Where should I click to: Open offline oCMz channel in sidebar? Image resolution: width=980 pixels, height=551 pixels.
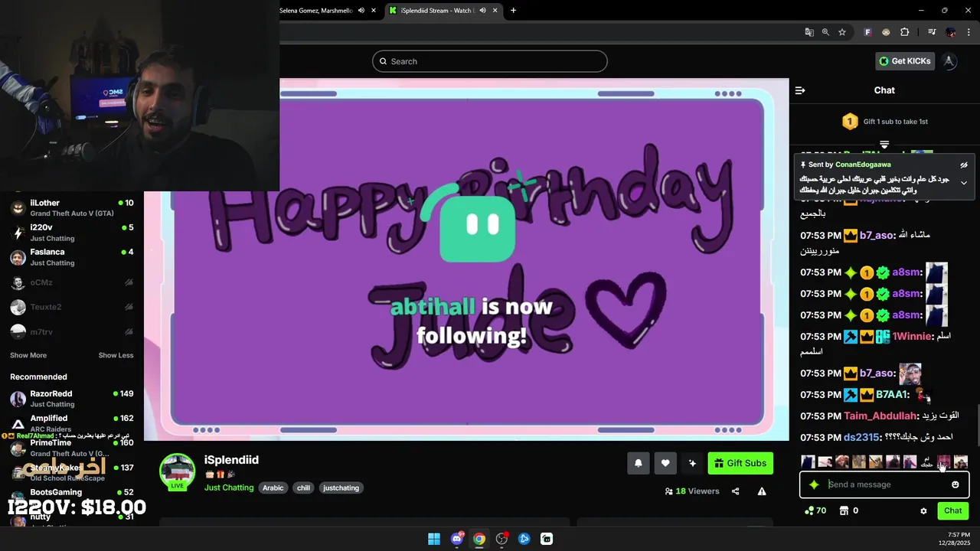tap(72, 282)
